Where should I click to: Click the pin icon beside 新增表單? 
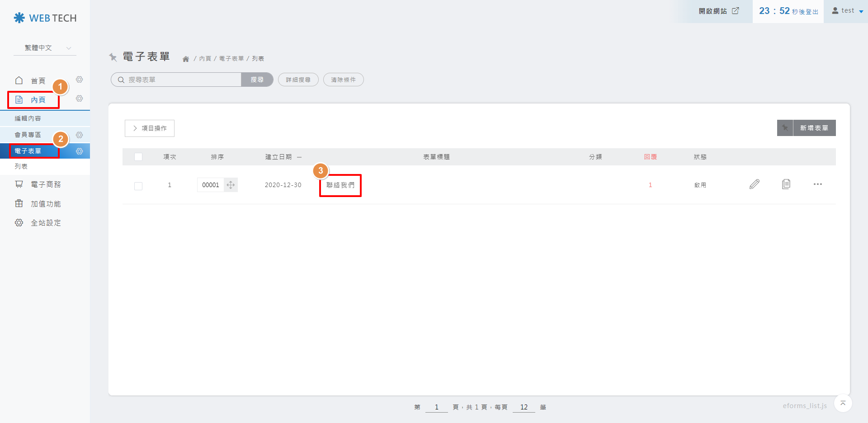tap(785, 128)
